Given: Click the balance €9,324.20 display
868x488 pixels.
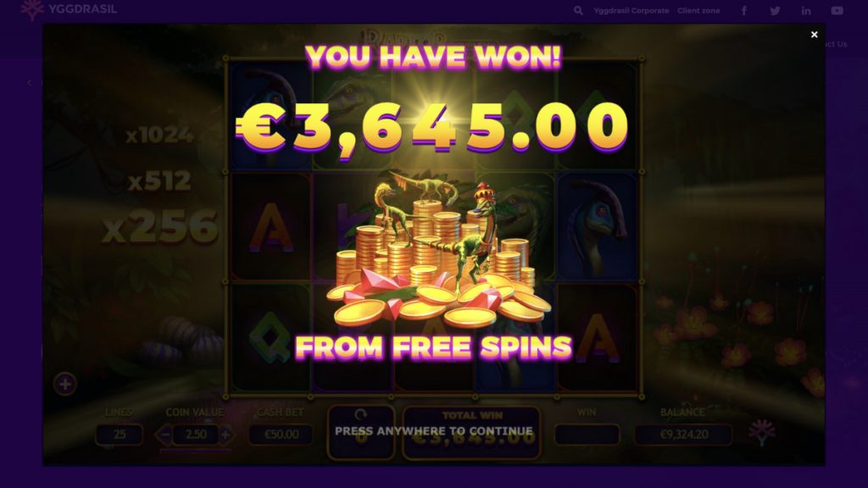Looking at the screenshot, I should [684, 435].
